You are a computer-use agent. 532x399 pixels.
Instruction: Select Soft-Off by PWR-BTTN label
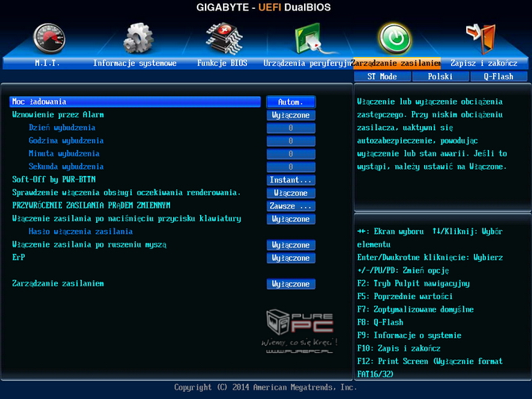[54, 179]
